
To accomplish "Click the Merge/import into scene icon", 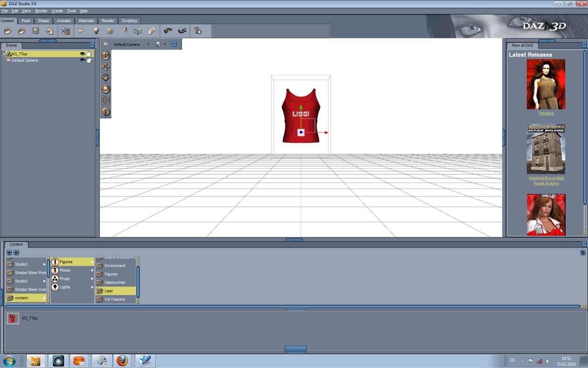I will (21, 31).
